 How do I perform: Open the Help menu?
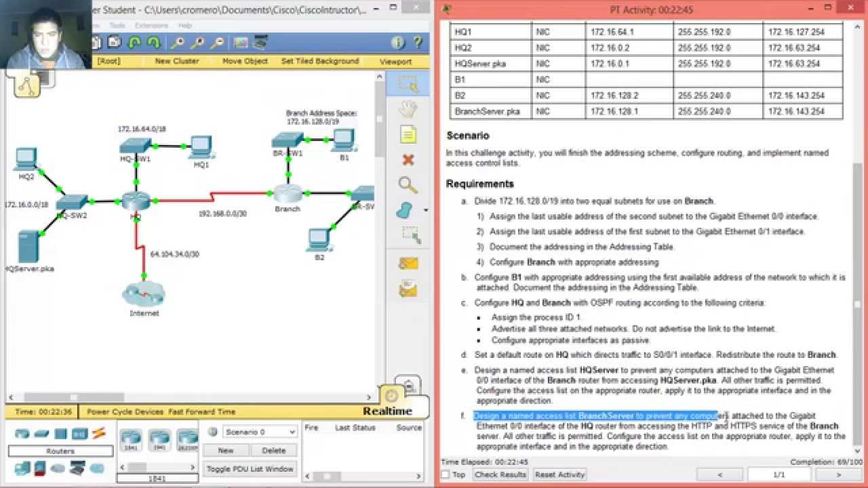click(x=184, y=26)
